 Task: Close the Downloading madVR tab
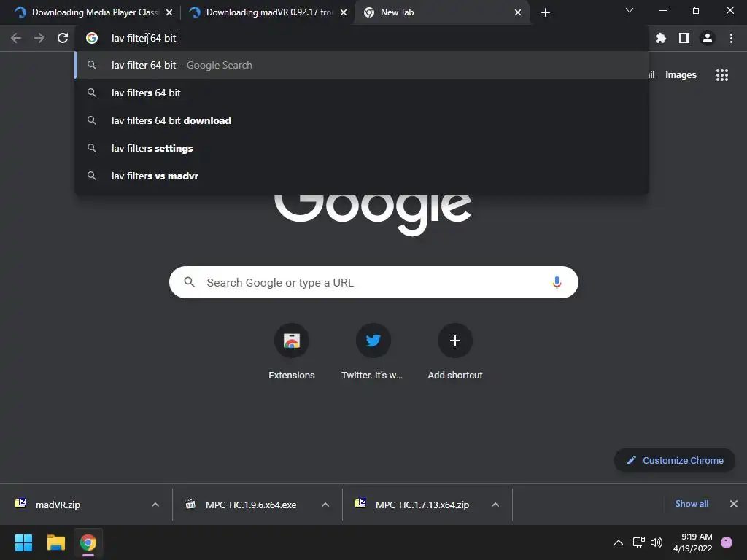click(x=344, y=12)
